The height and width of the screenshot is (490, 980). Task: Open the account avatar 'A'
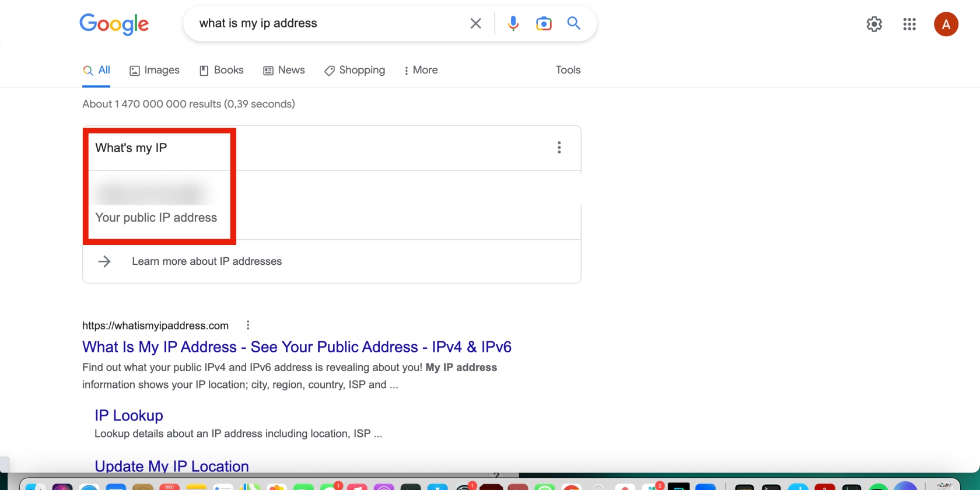tap(946, 24)
